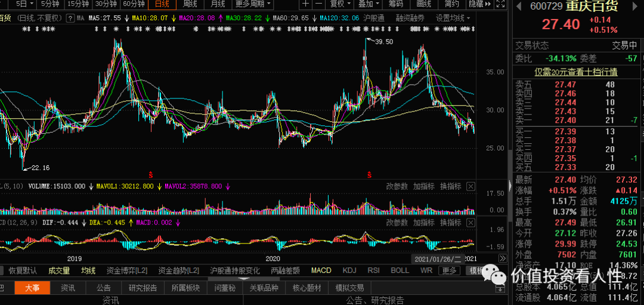Click 改参数 in the volume panel
Screen dimensions: 644x305
[x=397, y=186]
